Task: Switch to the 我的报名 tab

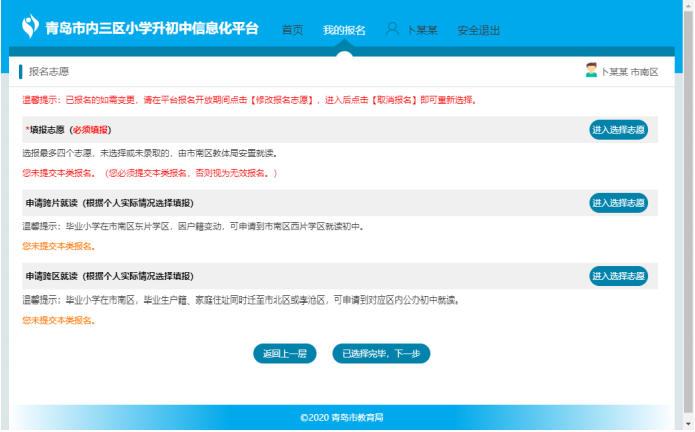Action: point(344,30)
